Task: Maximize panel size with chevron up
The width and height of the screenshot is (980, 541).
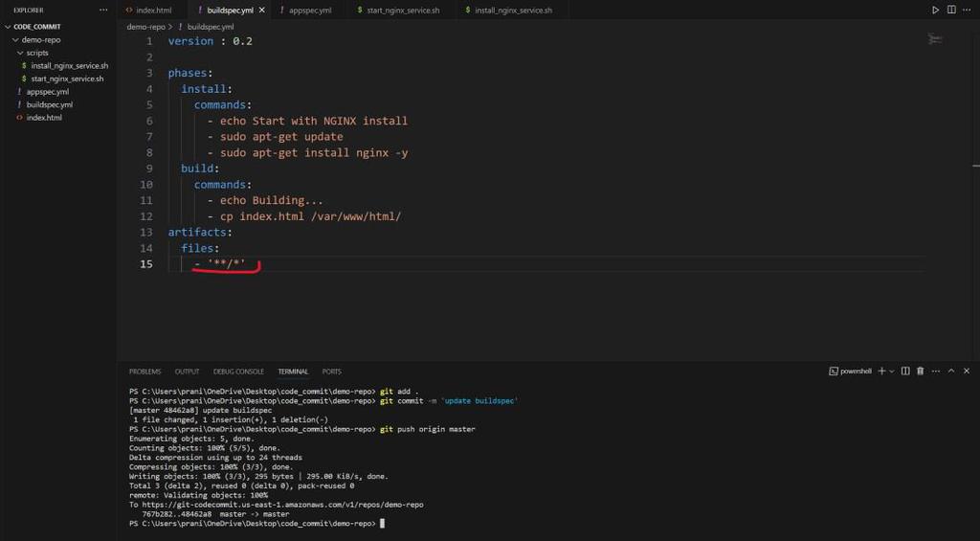Action: pyautogui.click(x=951, y=371)
